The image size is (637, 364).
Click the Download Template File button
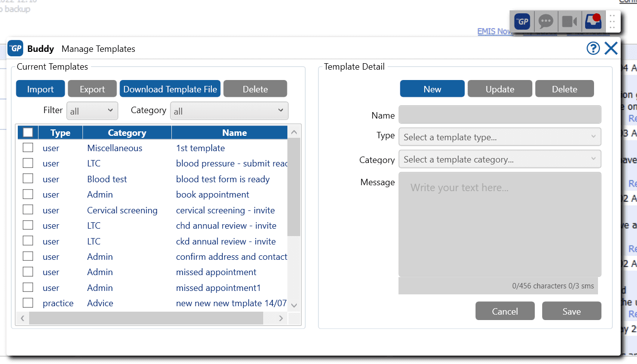coord(170,89)
